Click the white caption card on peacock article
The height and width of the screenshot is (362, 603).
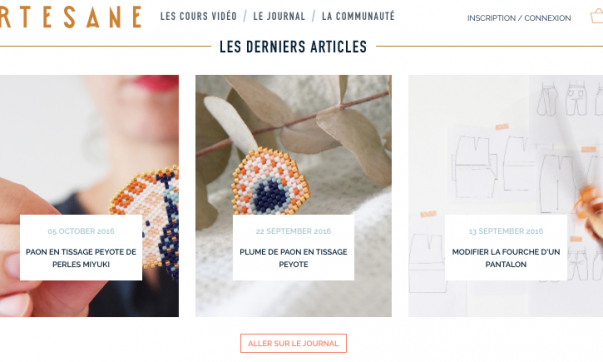click(81, 247)
